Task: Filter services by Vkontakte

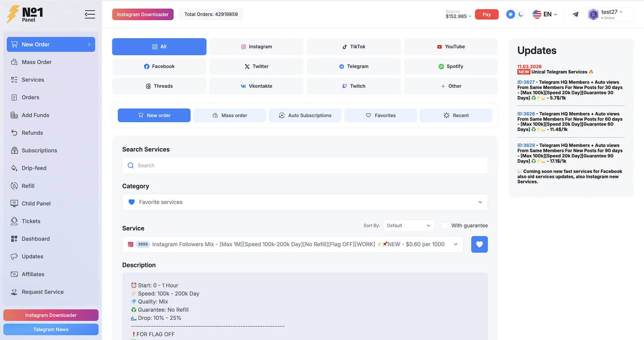Action: click(257, 86)
